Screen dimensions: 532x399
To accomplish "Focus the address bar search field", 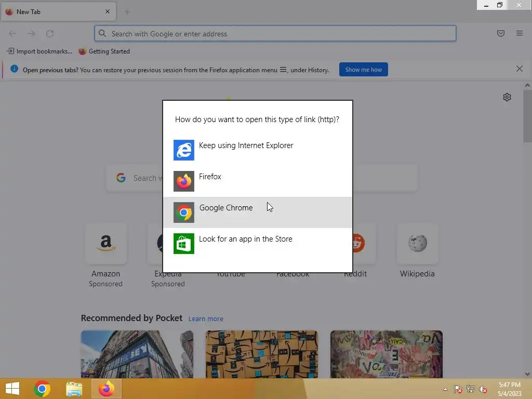I will click(275, 34).
